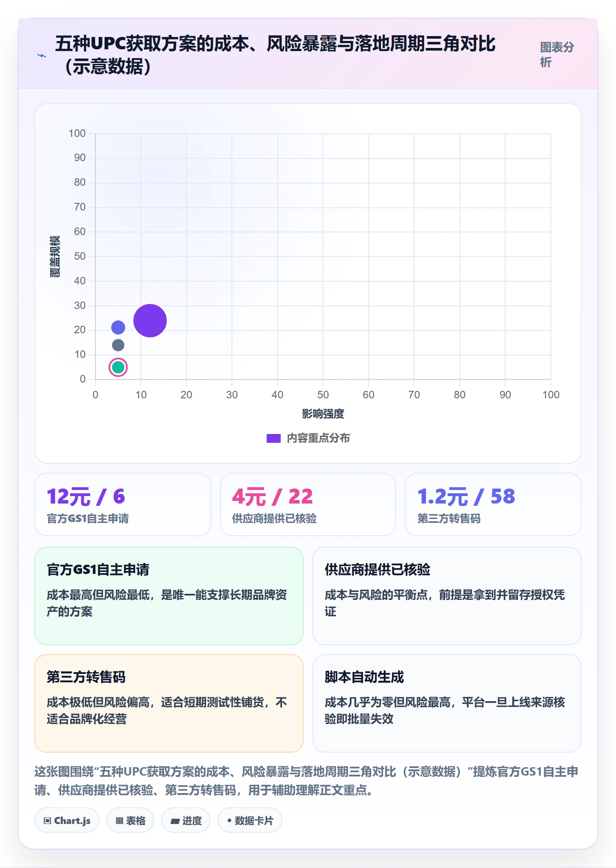
Task: Toggle the 内容重点分布 legend color swatch
Action: pyautogui.click(x=273, y=438)
